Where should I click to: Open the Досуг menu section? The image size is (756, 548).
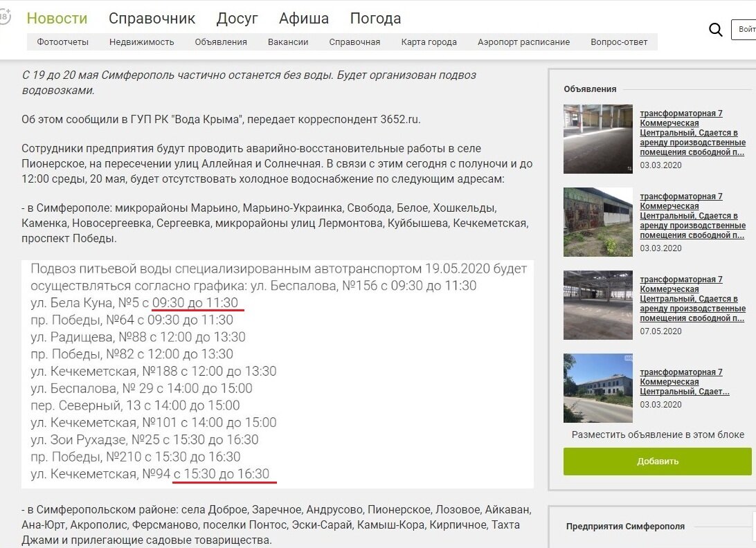point(237,18)
